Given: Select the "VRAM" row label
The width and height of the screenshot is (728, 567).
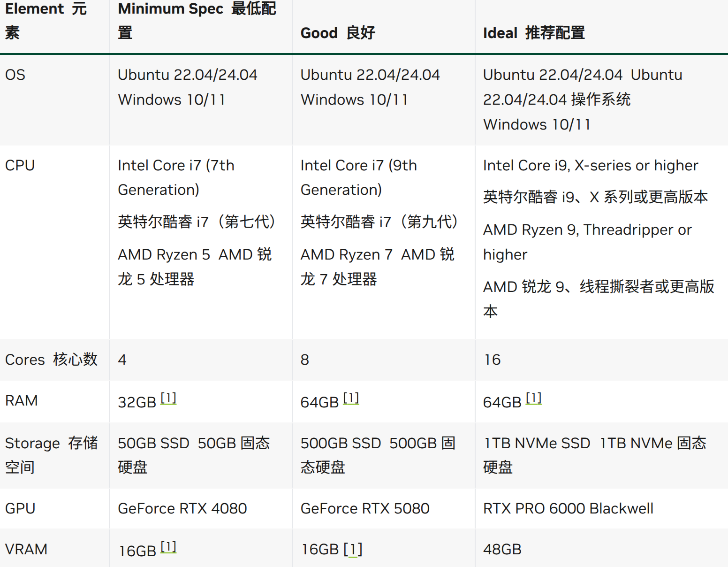Looking at the screenshot, I should click(26, 549).
